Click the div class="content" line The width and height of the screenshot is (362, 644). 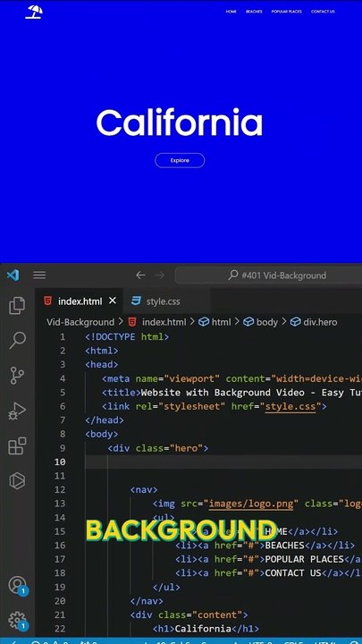189,614
